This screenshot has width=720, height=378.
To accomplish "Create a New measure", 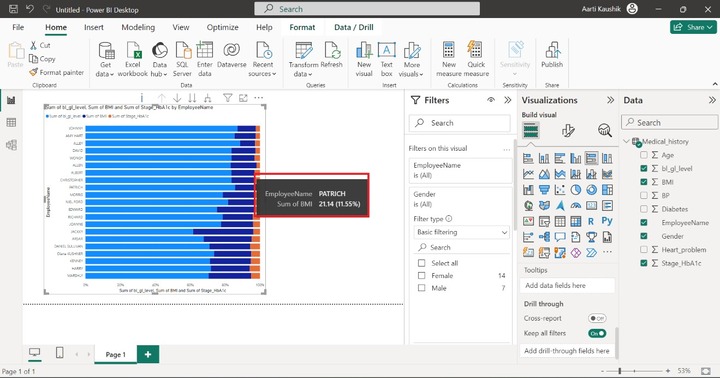I will point(449,59).
